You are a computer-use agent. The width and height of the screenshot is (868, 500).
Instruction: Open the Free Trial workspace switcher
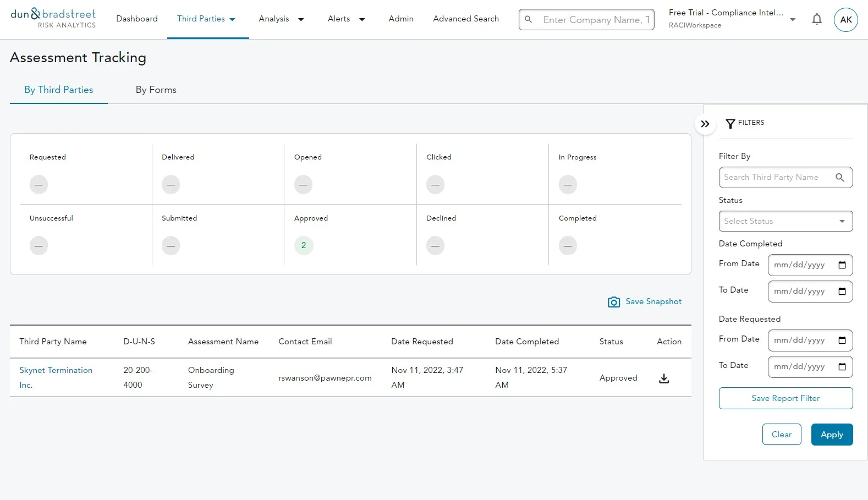(x=732, y=19)
